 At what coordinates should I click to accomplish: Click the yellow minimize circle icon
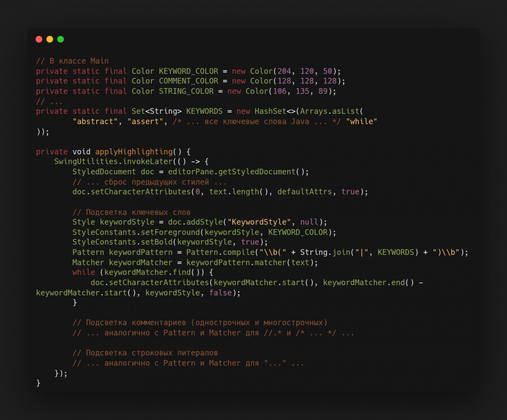point(49,39)
